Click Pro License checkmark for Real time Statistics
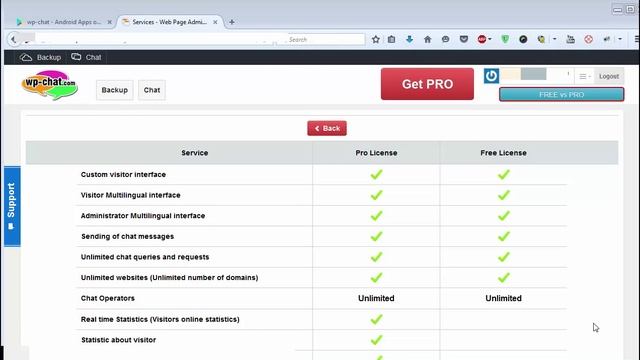This screenshot has height=360, width=640. point(376,319)
